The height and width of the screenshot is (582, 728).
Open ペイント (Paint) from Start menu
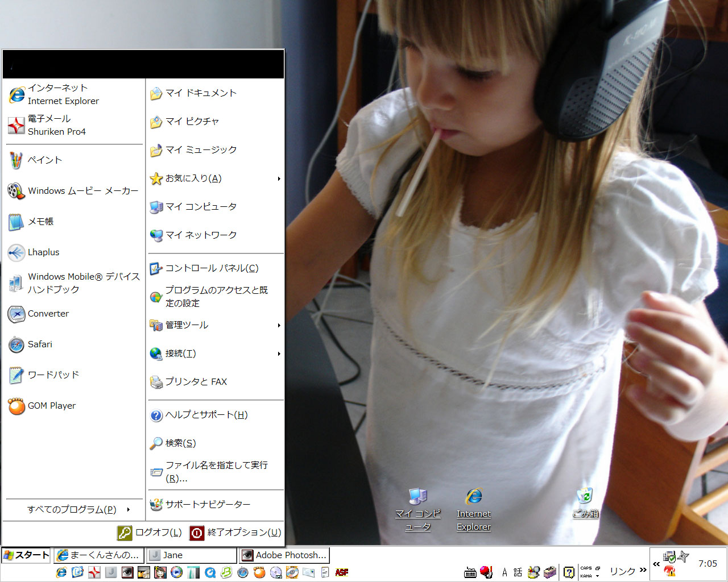point(74,160)
